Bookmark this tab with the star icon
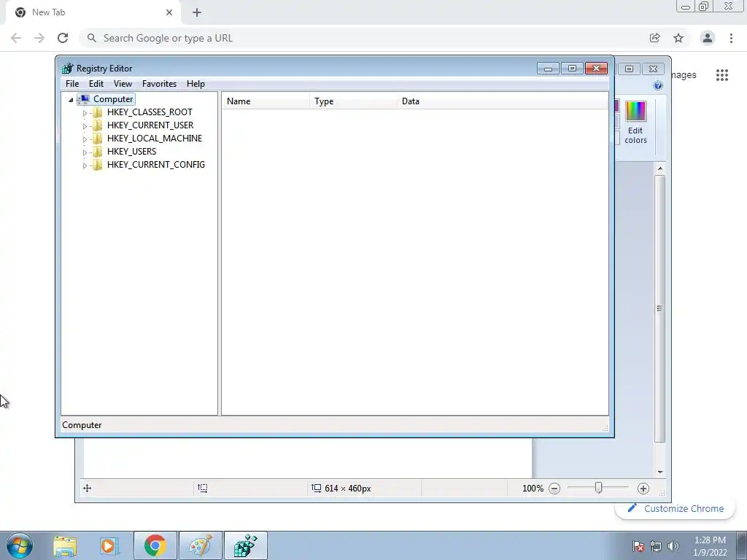The height and width of the screenshot is (560, 747). 678,38
